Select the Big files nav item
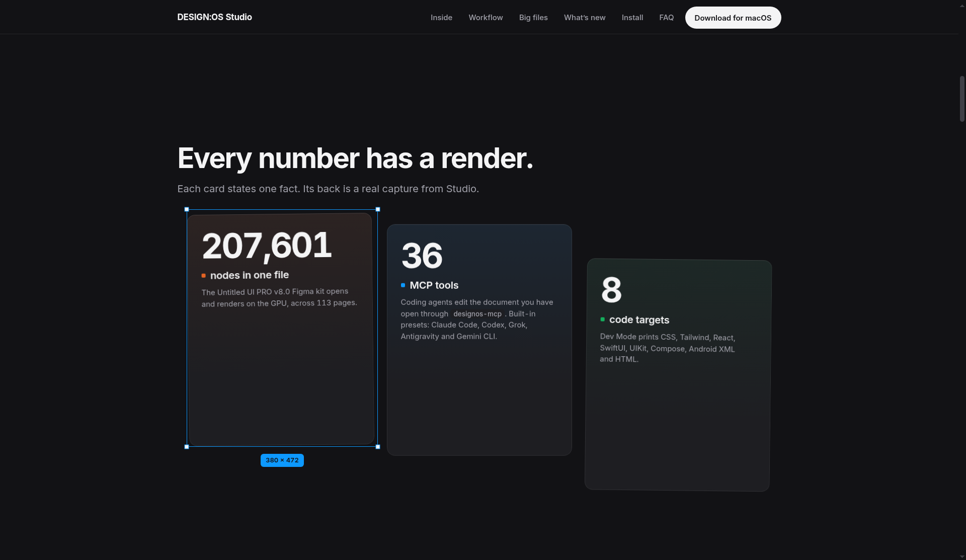The image size is (966, 560). click(533, 18)
